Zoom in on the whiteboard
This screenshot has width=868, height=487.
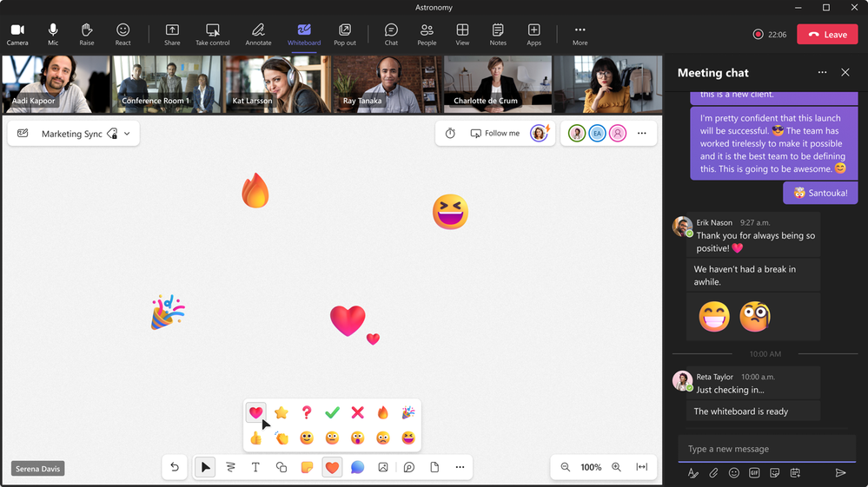[616, 467]
